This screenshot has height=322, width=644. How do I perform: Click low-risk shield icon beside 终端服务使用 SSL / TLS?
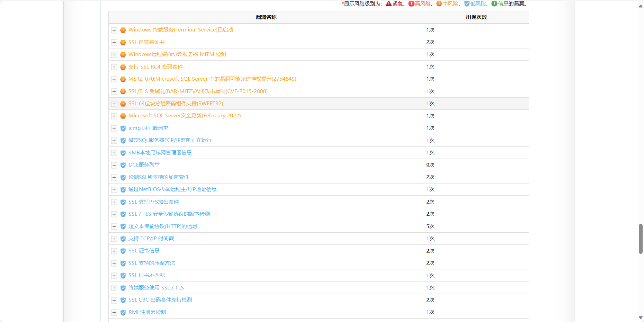123,288
